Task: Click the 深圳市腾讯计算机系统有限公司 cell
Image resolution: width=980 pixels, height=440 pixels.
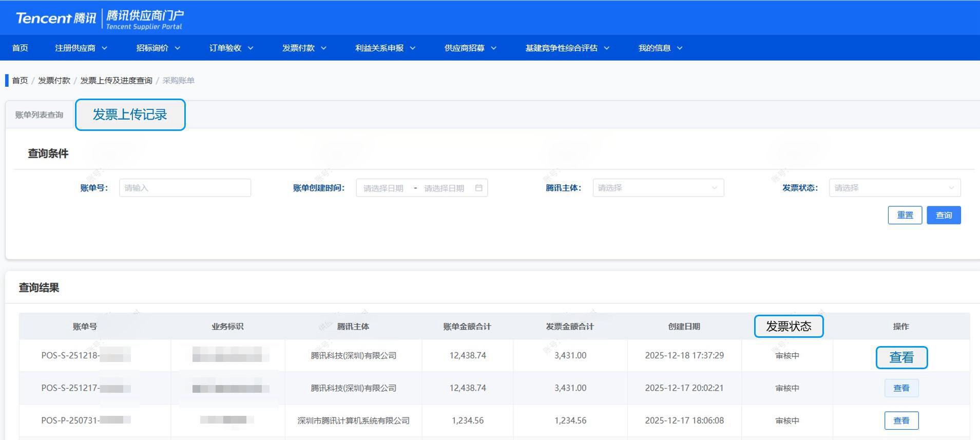Action: 353,420
